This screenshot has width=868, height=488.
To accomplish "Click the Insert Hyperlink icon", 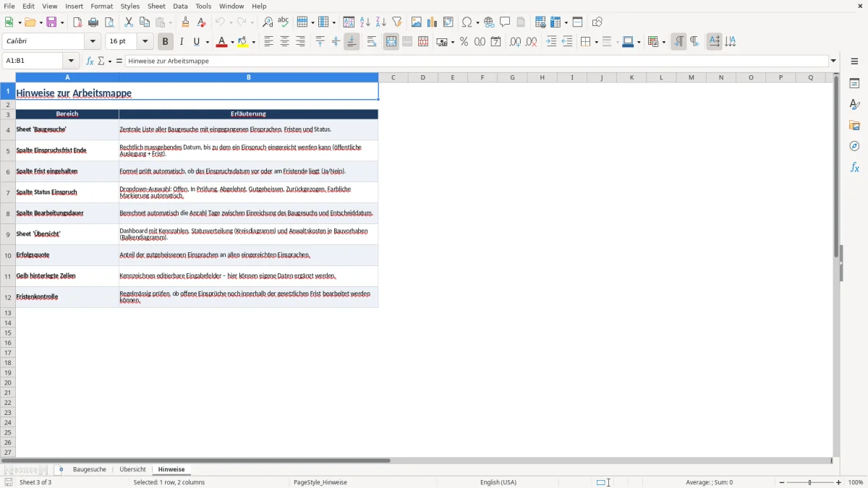I will point(490,22).
